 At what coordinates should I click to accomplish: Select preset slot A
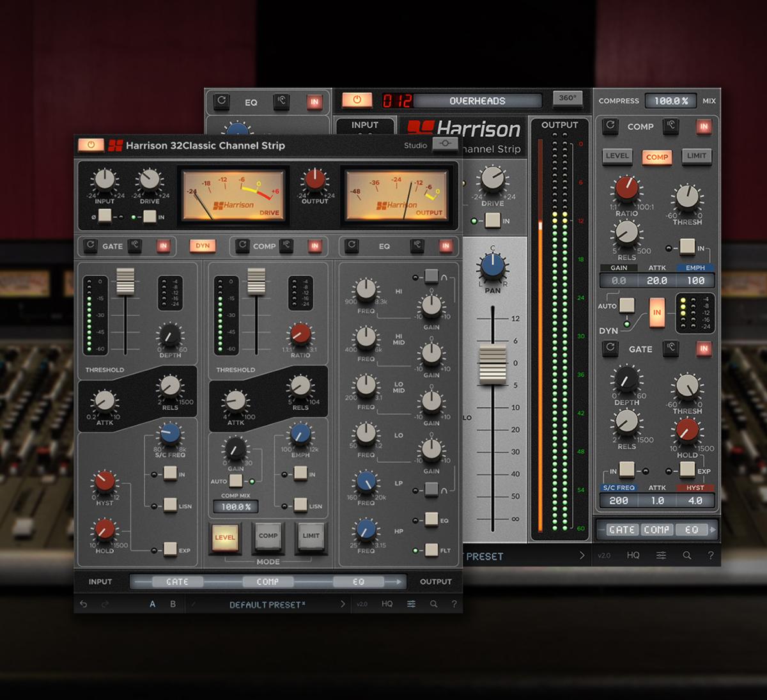pyautogui.click(x=152, y=604)
